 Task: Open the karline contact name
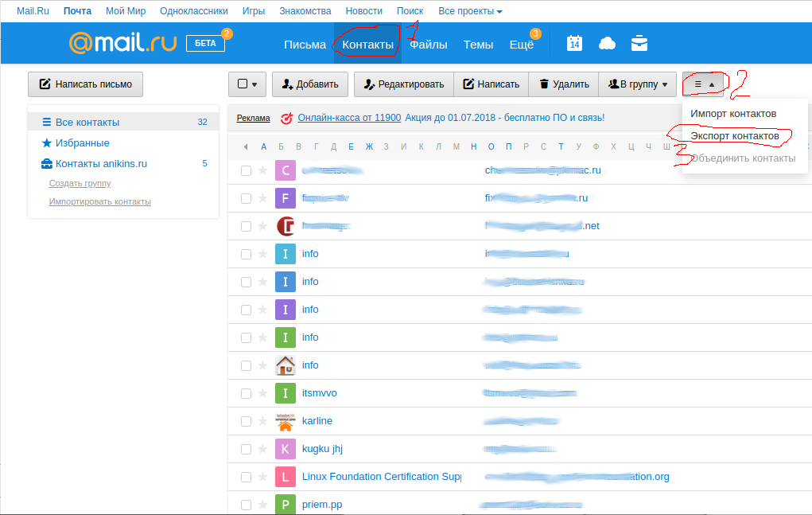tap(317, 421)
